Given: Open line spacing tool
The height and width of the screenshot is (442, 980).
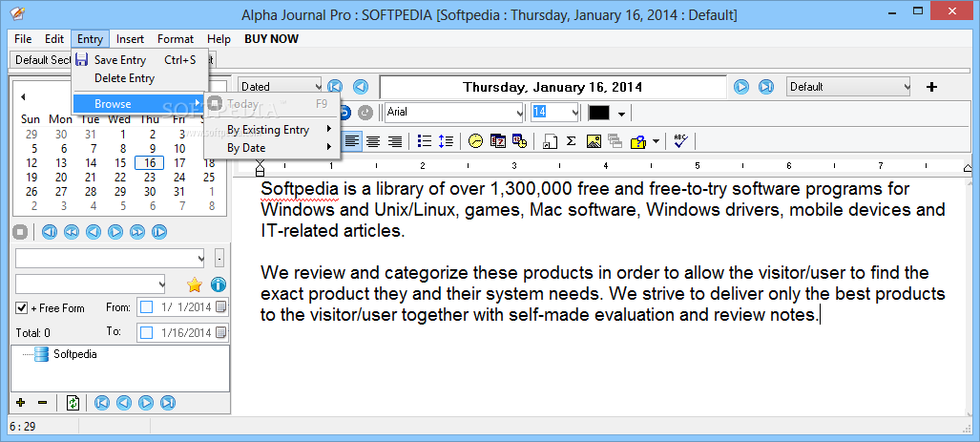Looking at the screenshot, I should [x=446, y=141].
